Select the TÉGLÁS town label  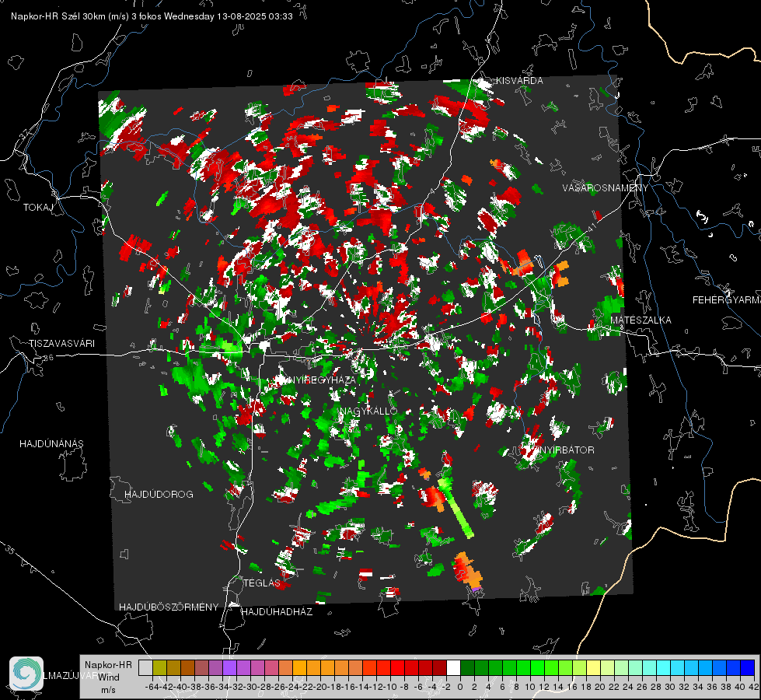coord(262,583)
